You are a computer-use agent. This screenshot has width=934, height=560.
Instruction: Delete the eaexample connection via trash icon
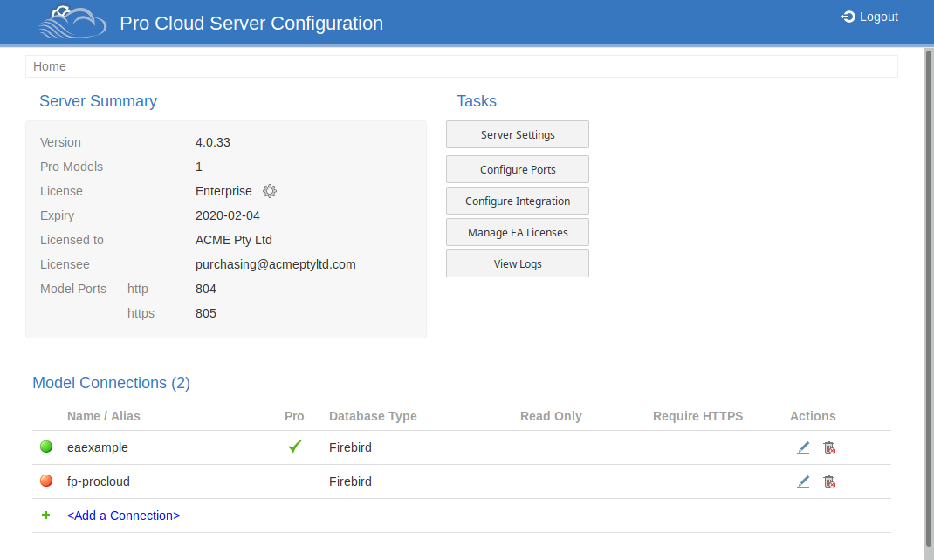pyautogui.click(x=829, y=447)
